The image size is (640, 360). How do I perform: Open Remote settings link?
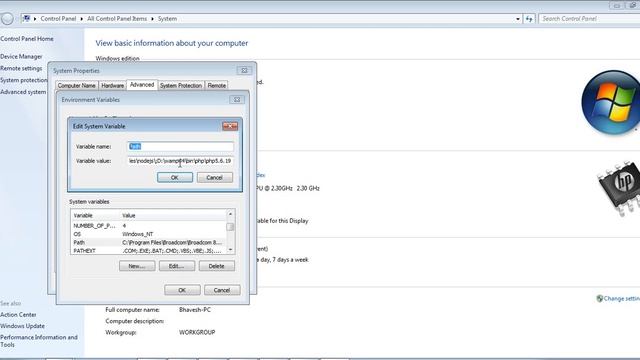point(21,68)
